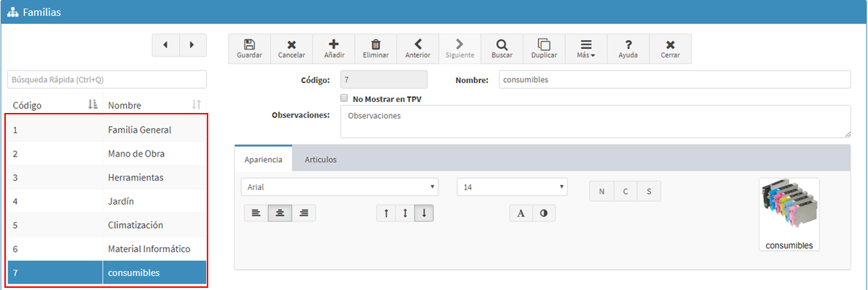This screenshot has width=868, height=290.
Task: Align text to the left
Action: [x=256, y=213]
